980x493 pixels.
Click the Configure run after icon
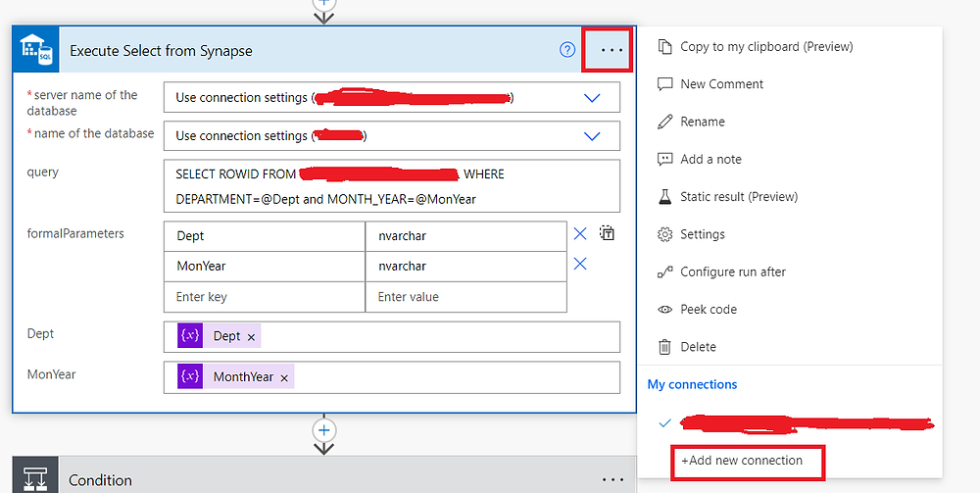pyautogui.click(x=665, y=271)
